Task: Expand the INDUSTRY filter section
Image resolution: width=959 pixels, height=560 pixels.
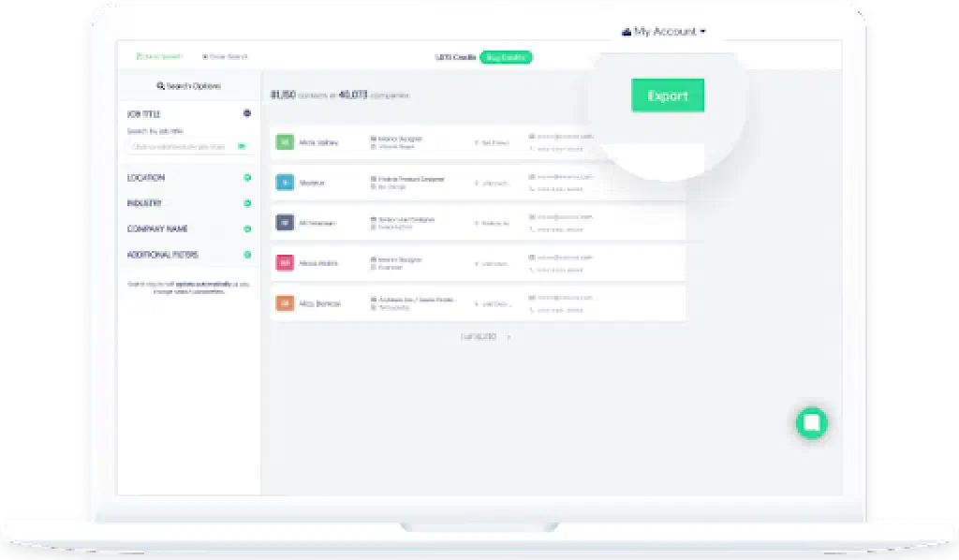Action: [x=187, y=203]
